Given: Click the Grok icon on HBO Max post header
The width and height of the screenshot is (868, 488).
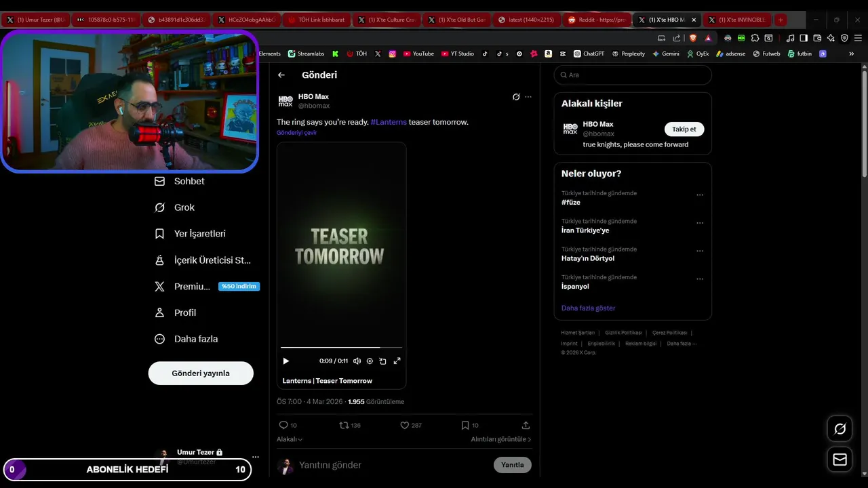Looking at the screenshot, I should coord(516,97).
